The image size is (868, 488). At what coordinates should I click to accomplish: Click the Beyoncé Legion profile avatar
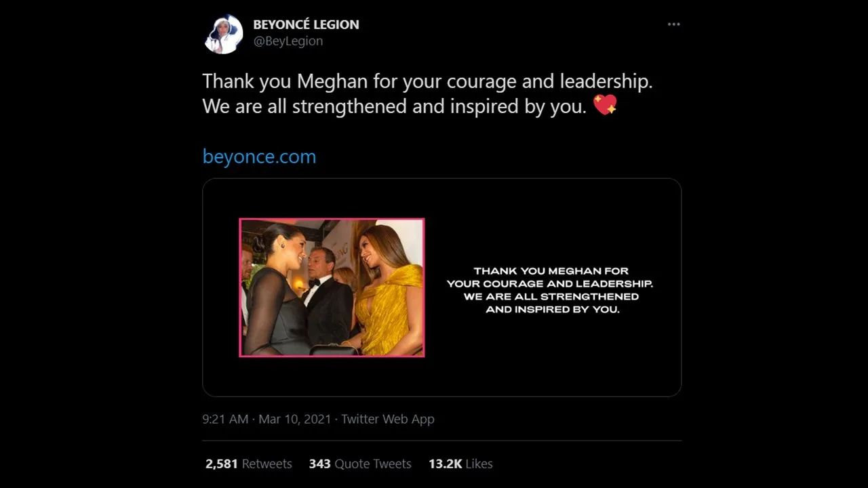point(224,34)
